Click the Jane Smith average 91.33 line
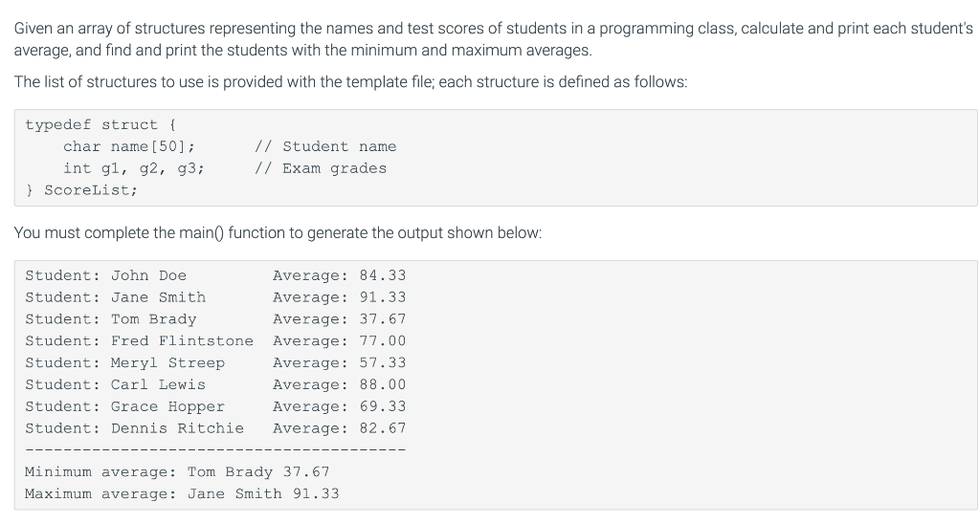 tap(215, 297)
